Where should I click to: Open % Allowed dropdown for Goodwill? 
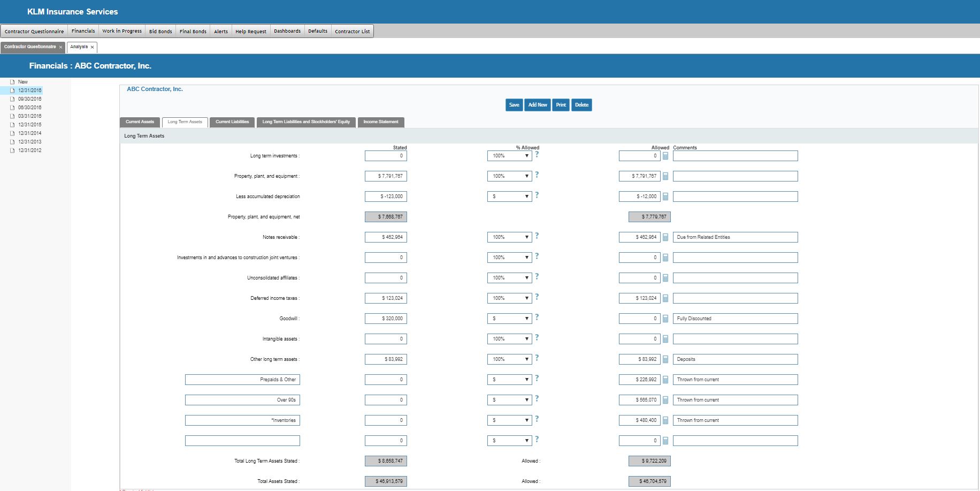(509, 319)
